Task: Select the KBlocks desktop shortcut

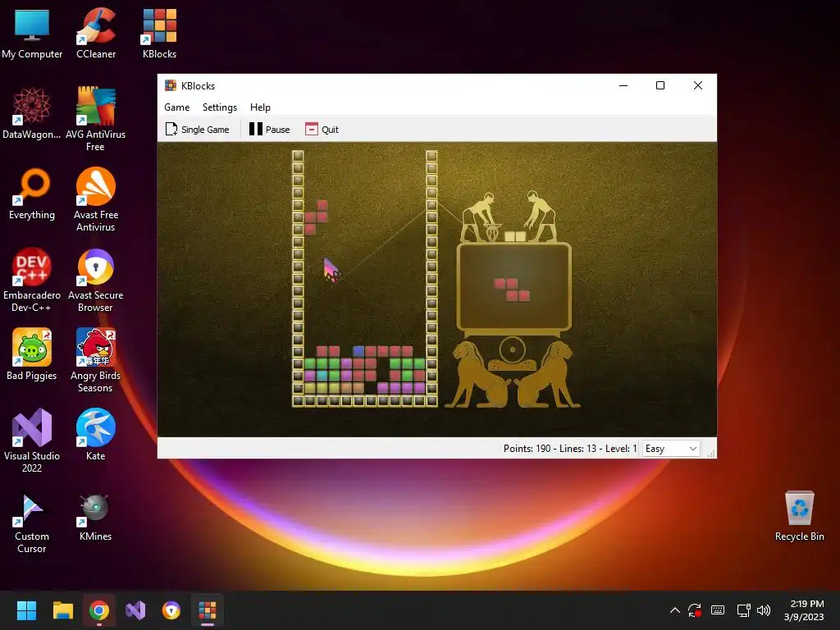Action: 159,34
